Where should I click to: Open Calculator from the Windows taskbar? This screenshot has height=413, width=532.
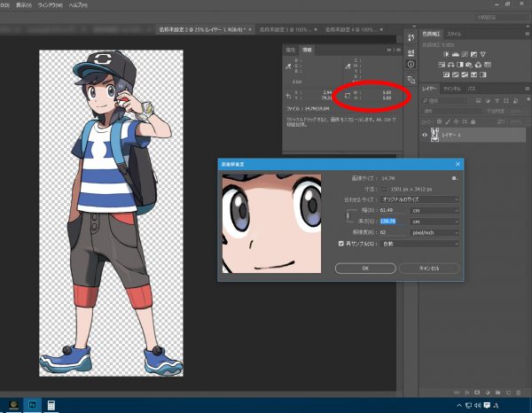51,405
